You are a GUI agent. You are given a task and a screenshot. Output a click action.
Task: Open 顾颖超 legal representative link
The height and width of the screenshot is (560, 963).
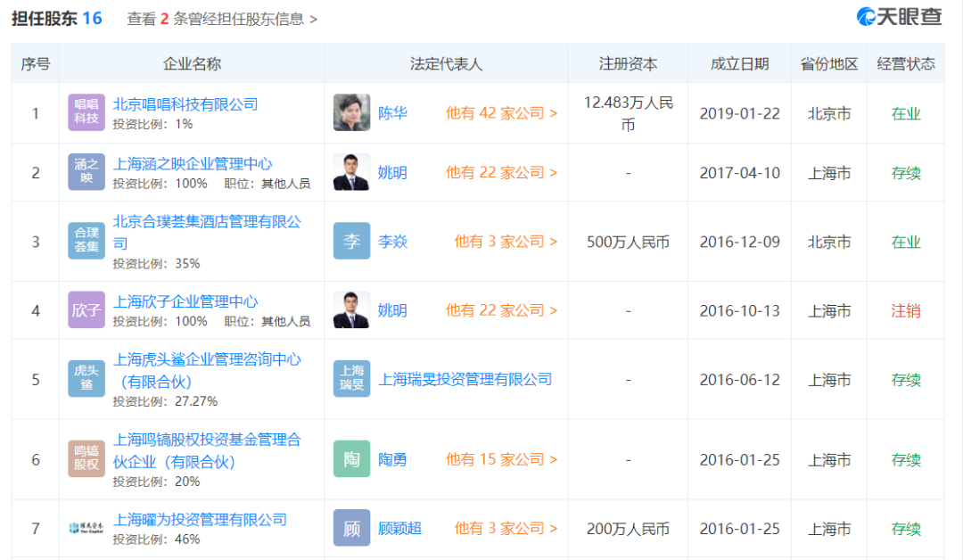399,528
